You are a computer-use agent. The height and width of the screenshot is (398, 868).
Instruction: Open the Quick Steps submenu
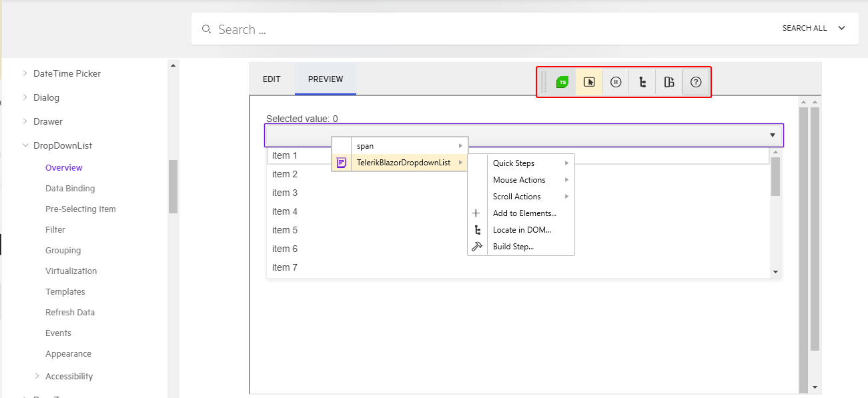tap(521, 163)
